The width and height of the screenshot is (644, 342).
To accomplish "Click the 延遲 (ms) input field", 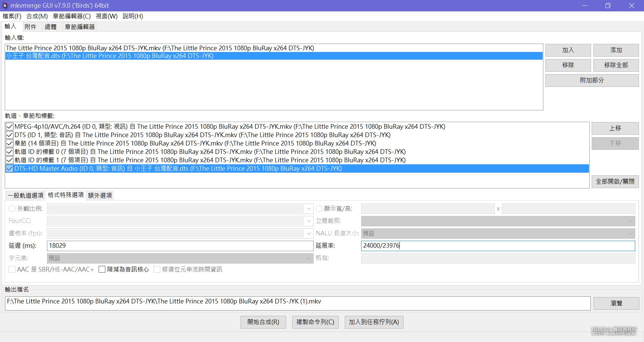I will pyautogui.click(x=180, y=246).
